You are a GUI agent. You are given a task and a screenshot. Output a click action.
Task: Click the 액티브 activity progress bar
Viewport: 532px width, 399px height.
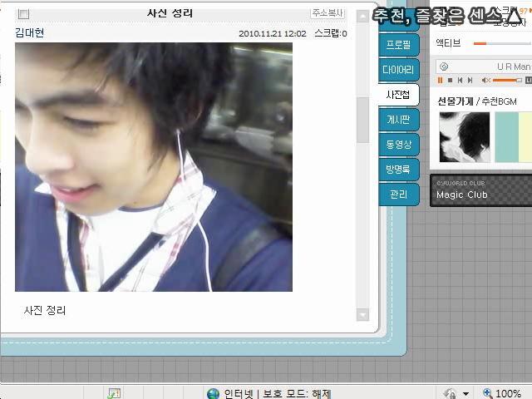pyautogui.click(x=502, y=43)
